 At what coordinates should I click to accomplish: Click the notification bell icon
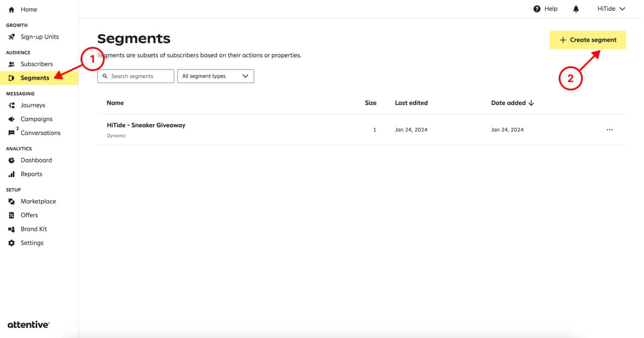[576, 9]
